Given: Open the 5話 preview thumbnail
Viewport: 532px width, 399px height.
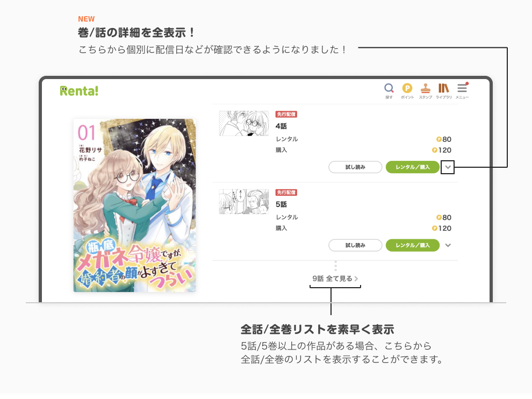Looking at the screenshot, I should coord(244,202).
